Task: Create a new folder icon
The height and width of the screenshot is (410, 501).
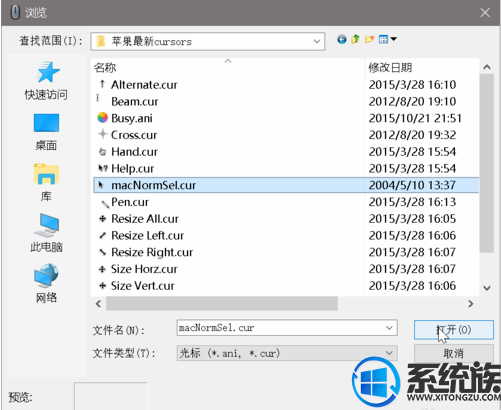Action: (369, 40)
